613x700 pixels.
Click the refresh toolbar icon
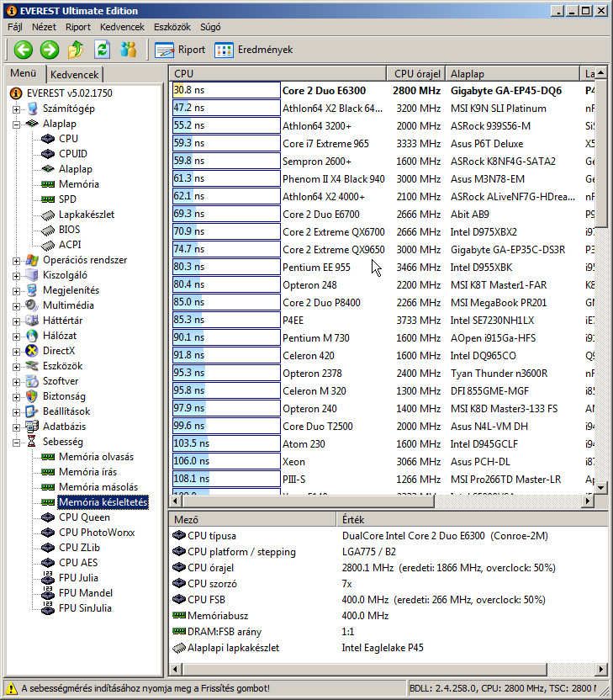102,50
